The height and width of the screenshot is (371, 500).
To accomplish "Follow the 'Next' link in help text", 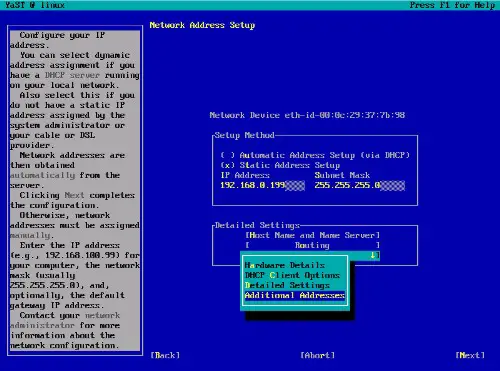I will [x=74, y=195].
